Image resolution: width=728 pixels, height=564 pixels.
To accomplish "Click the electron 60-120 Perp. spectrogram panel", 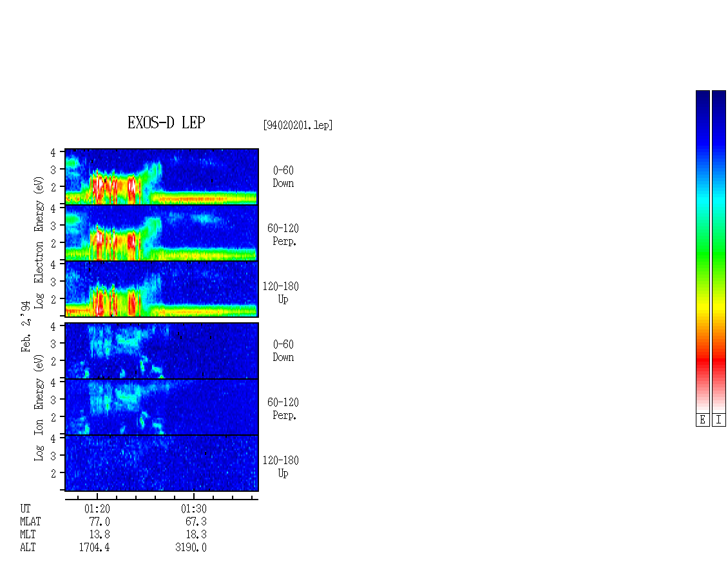I will click(x=162, y=233).
